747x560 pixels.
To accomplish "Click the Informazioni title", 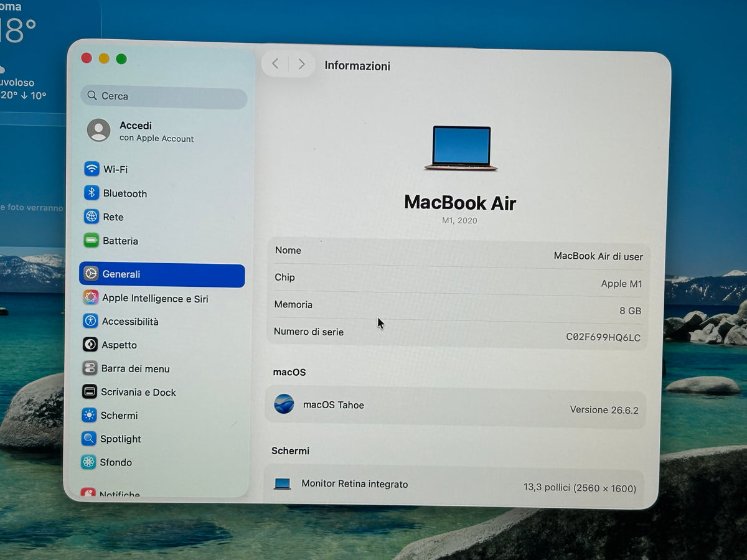I will click(x=357, y=66).
